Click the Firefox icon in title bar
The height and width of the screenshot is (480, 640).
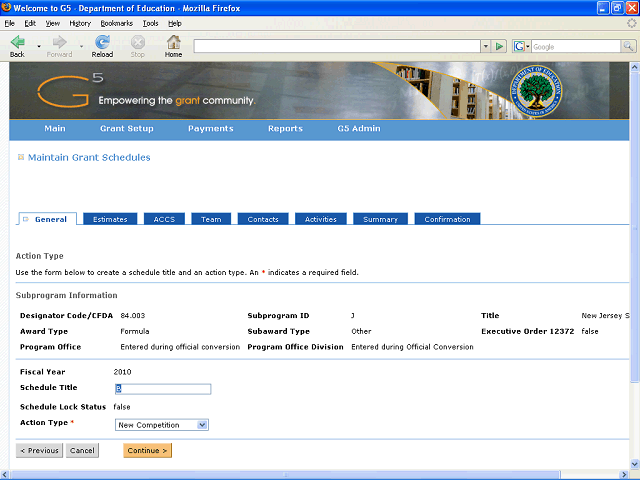(x=6, y=8)
